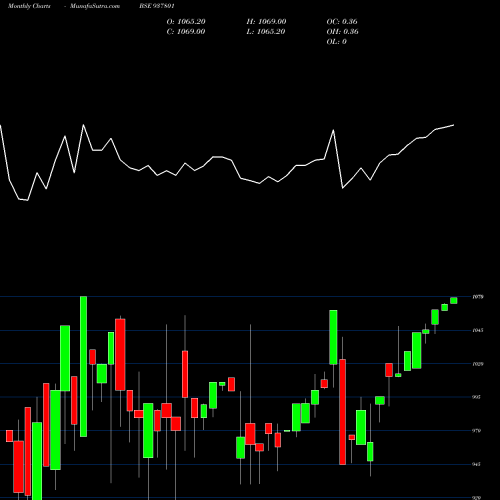Select the close value "C: 1069.00"
Screen dimensions: 500x500
point(186,32)
